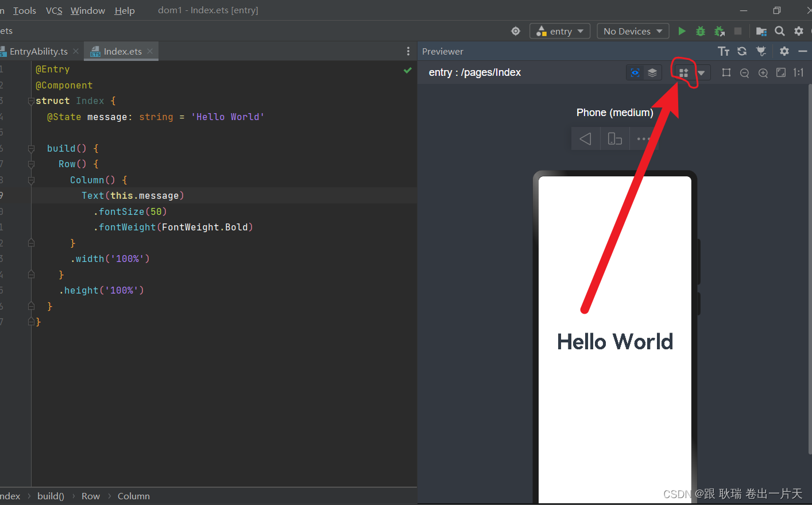
Task: Click the Hello World text in preview
Action: tap(615, 342)
